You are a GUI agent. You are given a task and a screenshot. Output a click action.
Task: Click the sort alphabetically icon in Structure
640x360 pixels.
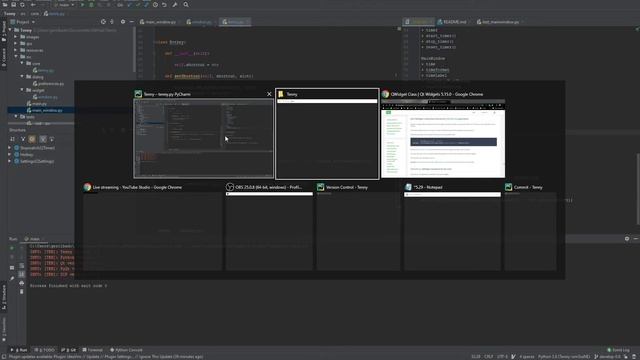point(13,139)
